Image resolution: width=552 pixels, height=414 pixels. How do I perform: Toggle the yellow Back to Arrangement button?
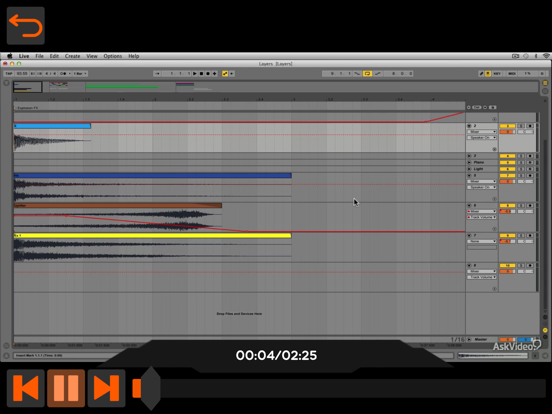(225, 74)
